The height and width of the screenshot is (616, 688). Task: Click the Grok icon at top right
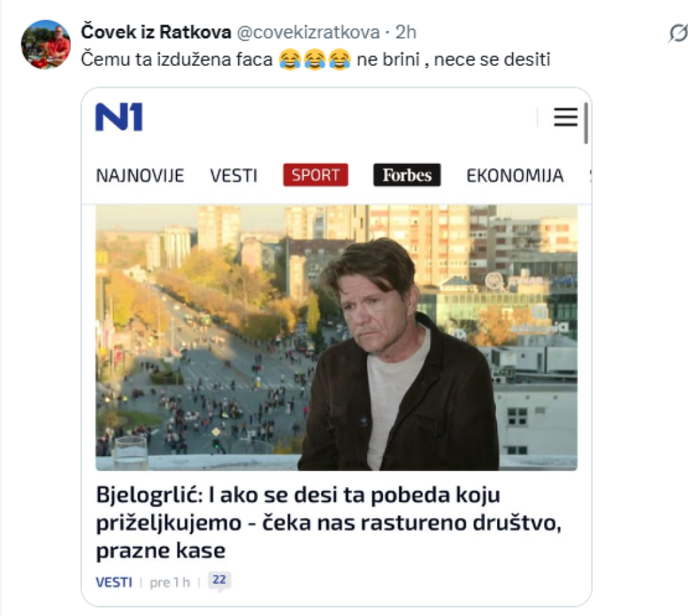pyautogui.click(x=678, y=33)
